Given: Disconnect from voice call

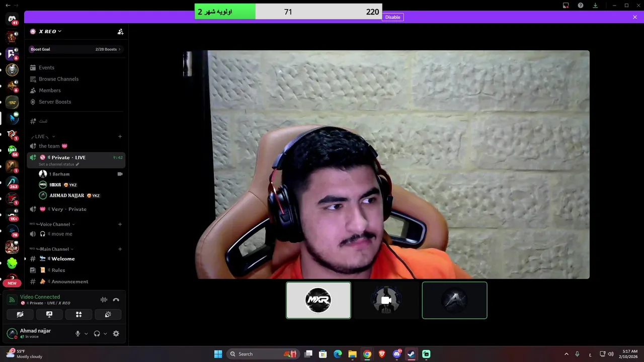Looking at the screenshot, I should click(116, 300).
